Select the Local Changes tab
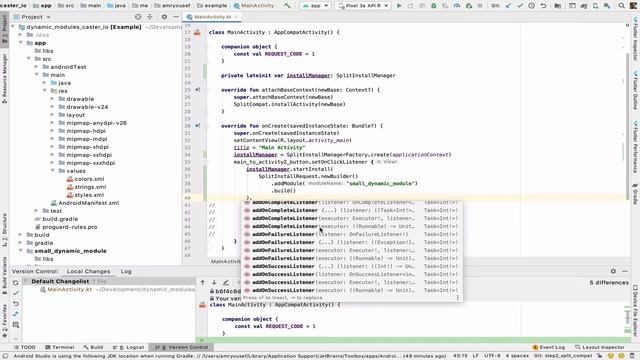This screenshot has height=360, width=640. 88,271
